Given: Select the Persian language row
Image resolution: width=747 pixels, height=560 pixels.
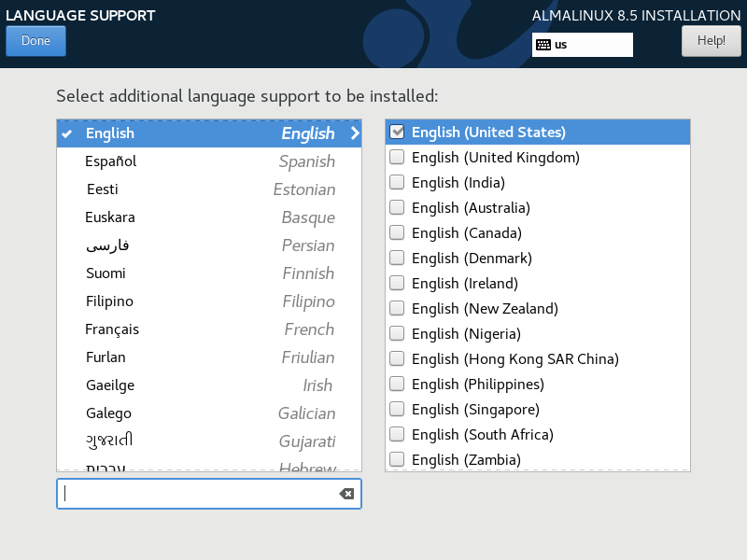Looking at the screenshot, I should [x=208, y=245].
